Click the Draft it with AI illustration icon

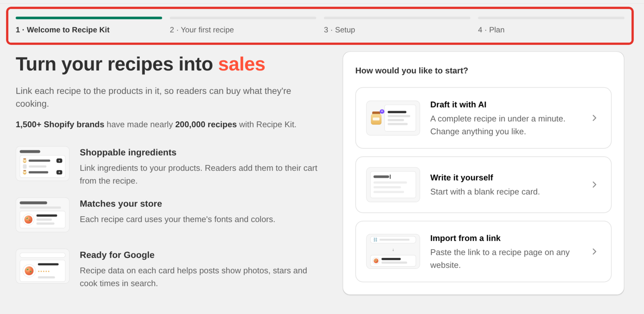pyautogui.click(x=393, y=118)
